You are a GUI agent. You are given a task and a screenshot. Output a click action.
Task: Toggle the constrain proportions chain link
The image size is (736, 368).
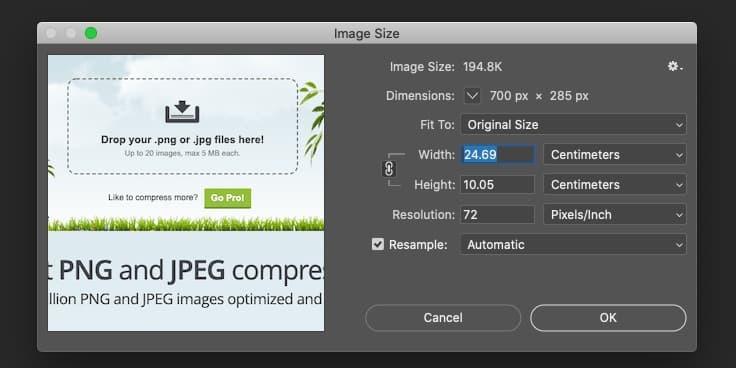point(389,169)
